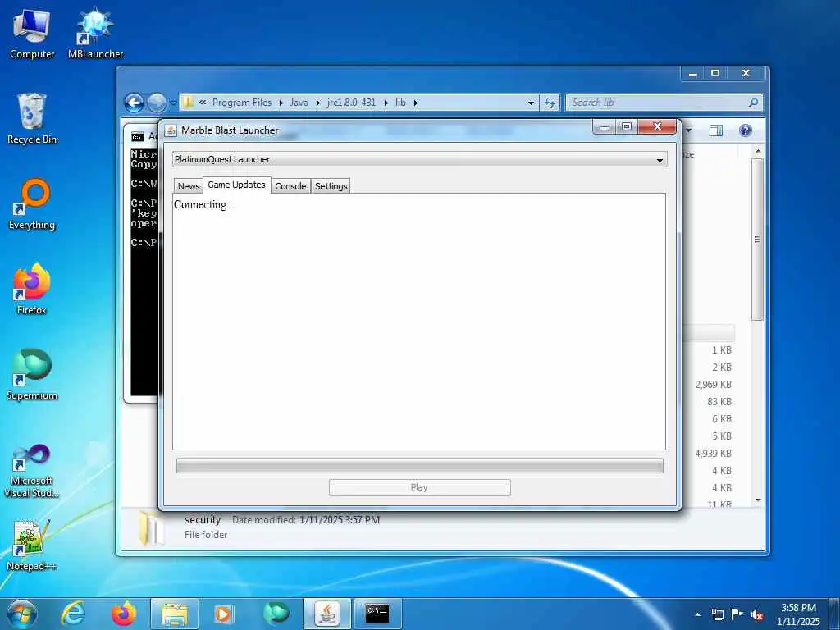Click the Explorer search magnifier icon
Screen dimensions: 840x630
tap(753, 103)
